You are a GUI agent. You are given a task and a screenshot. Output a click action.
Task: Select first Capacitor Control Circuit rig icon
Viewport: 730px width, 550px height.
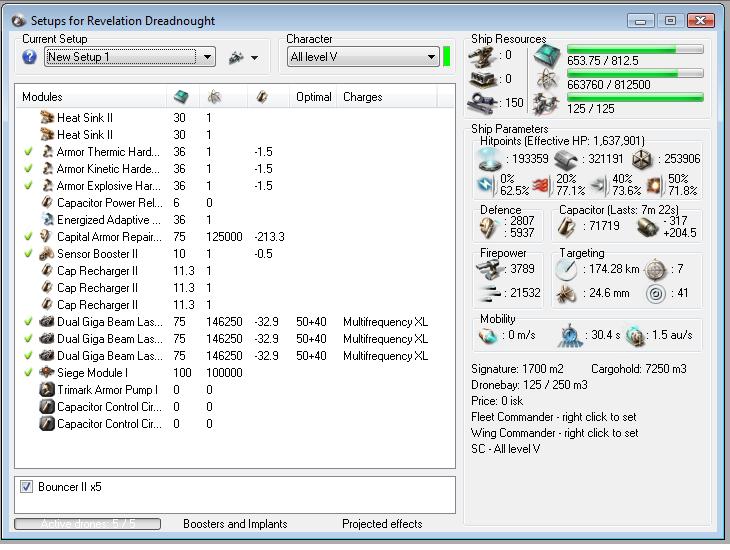tap(47, 407)
